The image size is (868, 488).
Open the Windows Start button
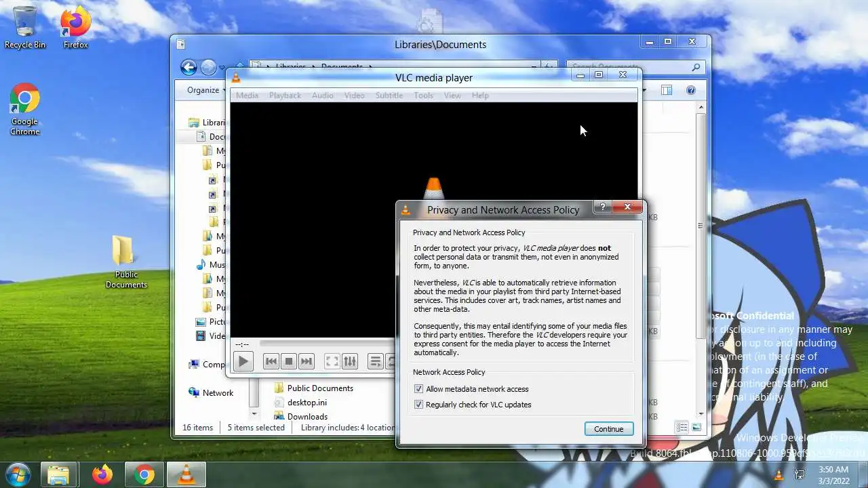[x=18, y=474]
